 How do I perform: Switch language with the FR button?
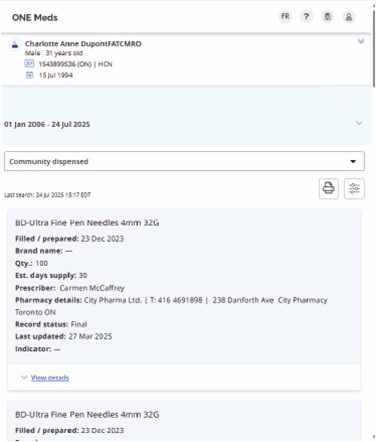(x=285, y=16)
